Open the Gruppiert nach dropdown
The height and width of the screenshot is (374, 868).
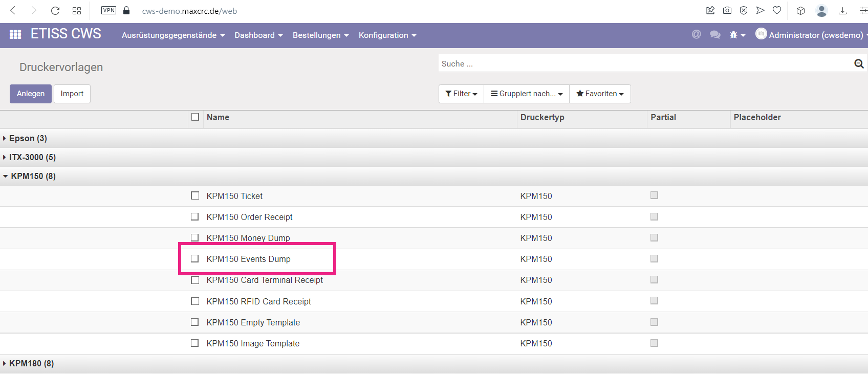(x=527, y=94)
